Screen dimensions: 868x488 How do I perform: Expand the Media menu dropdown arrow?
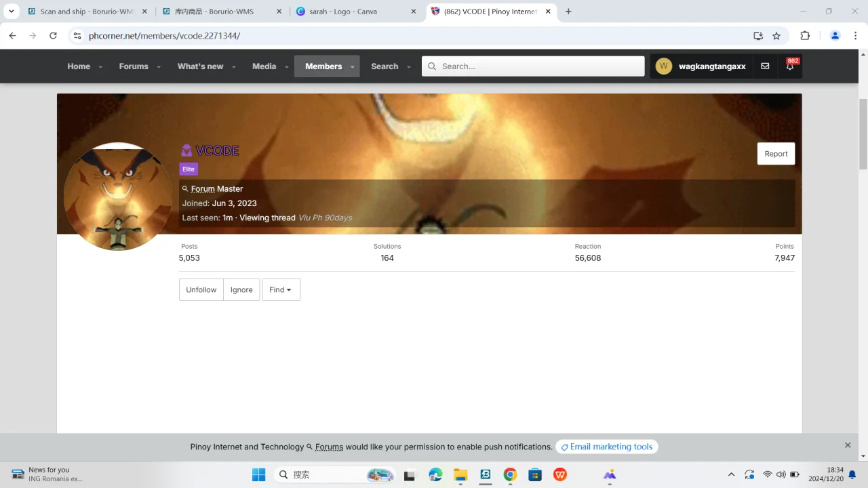click(x=287, y=67)
